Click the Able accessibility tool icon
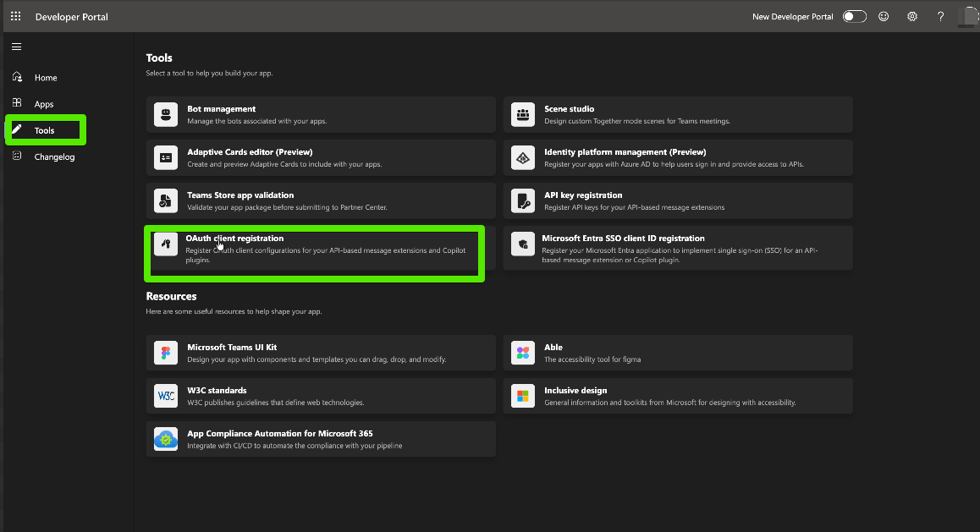This screenshot has width=980, height=532. coord(522,353)
